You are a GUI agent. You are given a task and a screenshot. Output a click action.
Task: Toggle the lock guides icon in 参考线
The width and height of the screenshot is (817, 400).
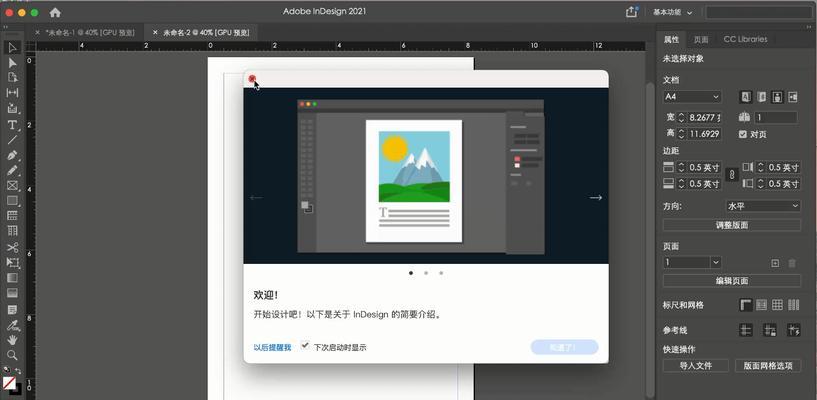coord(770,330)
